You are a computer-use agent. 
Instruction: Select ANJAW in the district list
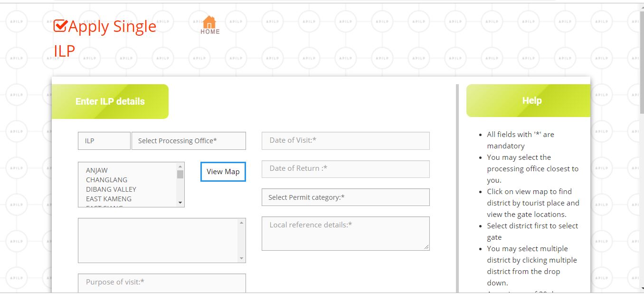point(97,170)
